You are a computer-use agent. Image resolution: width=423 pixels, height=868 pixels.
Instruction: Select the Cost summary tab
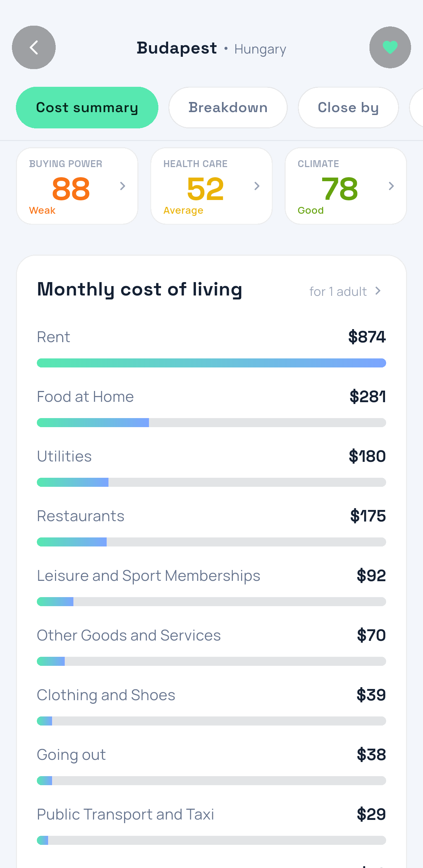coord(87,107)
